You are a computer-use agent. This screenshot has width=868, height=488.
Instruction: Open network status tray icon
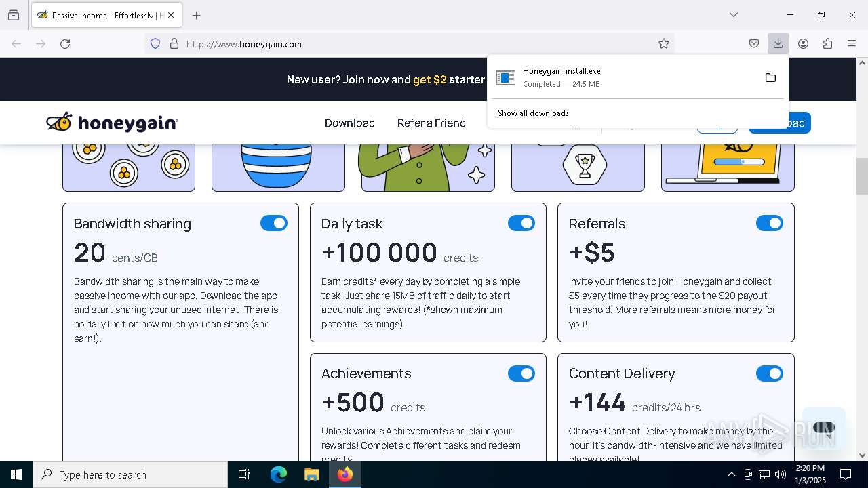tap(764, 474)
